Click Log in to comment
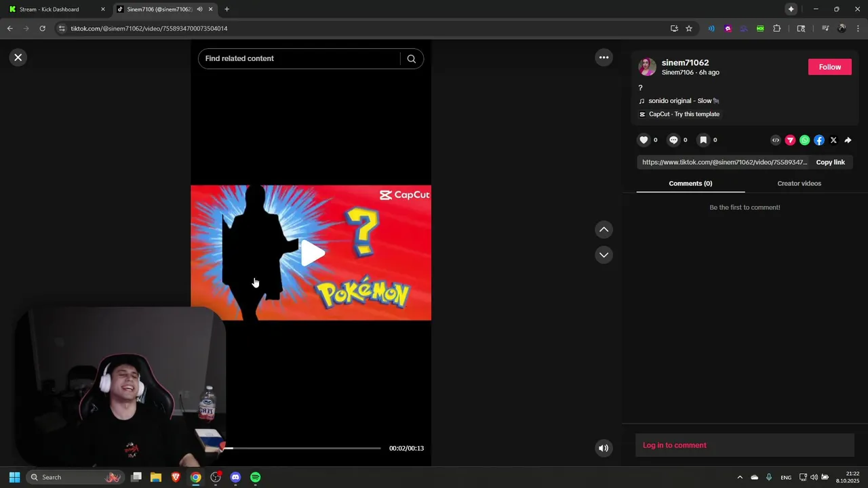 pyautogui.click(x=674, y=445)
